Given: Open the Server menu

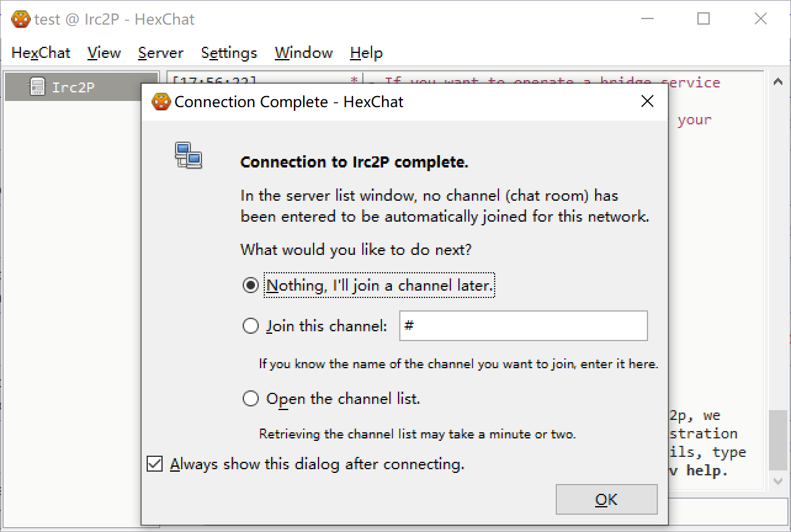Looking at the screenshot, I should (x=160, y=53).
